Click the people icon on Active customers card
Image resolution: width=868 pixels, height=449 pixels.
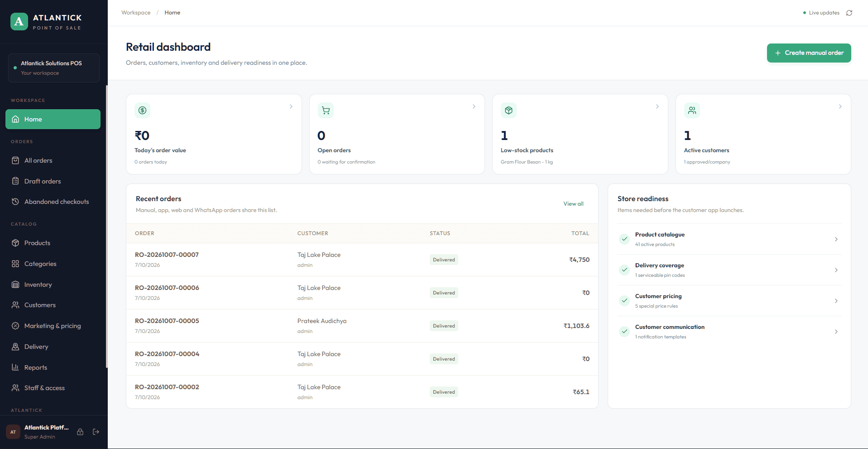coord(692,110)
